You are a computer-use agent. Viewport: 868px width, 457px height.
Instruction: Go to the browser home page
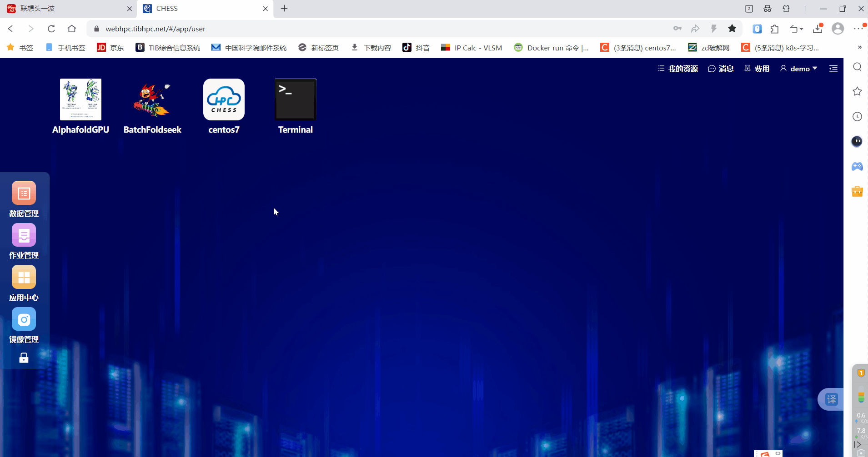(x=72, y=29)
